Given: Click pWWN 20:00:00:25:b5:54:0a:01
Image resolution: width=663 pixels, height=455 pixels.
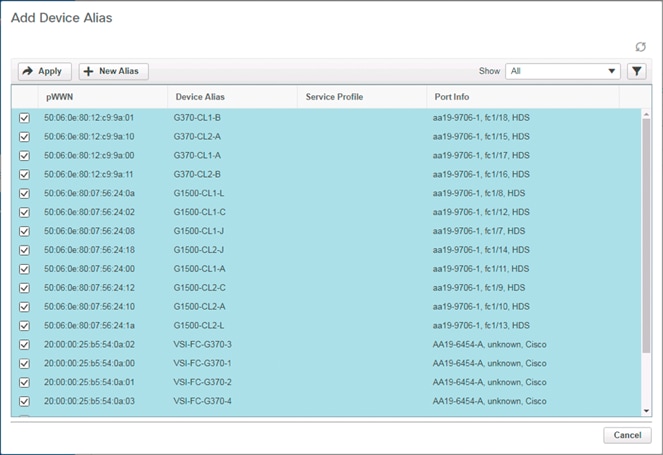Looking at the screenshot, I should (89, 382).
